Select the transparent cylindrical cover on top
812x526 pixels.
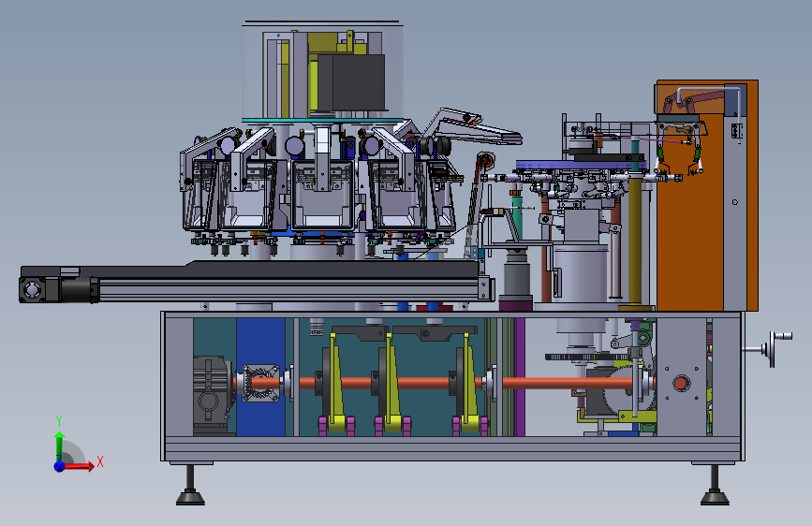coord(322,71)
